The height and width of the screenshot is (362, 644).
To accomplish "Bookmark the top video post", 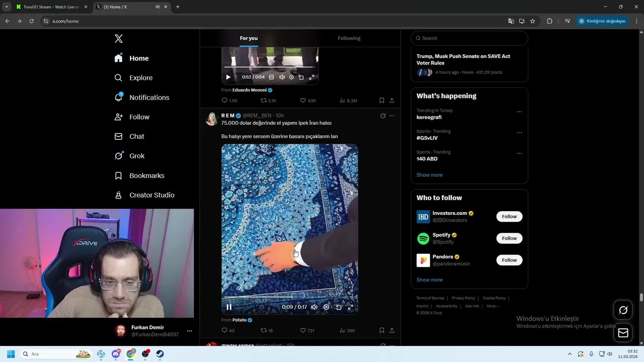I will 382,101.
